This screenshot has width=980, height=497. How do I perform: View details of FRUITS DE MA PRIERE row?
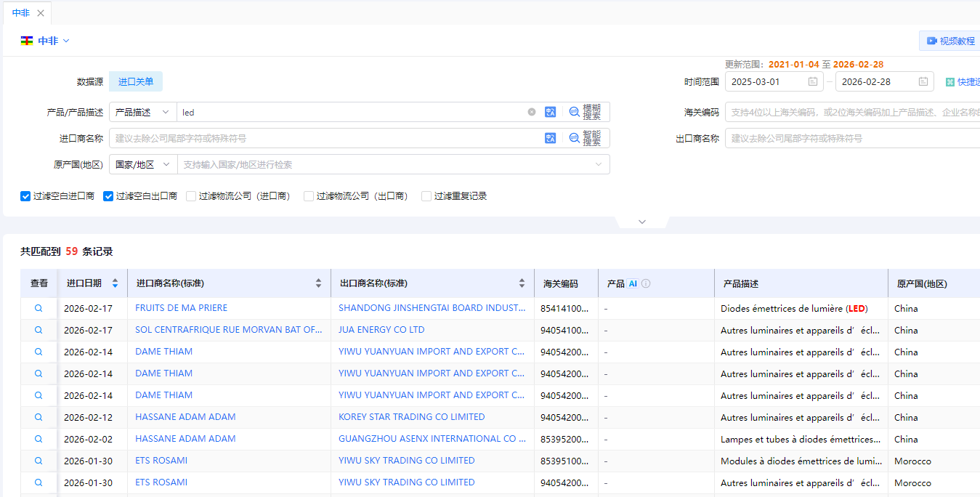39,308
